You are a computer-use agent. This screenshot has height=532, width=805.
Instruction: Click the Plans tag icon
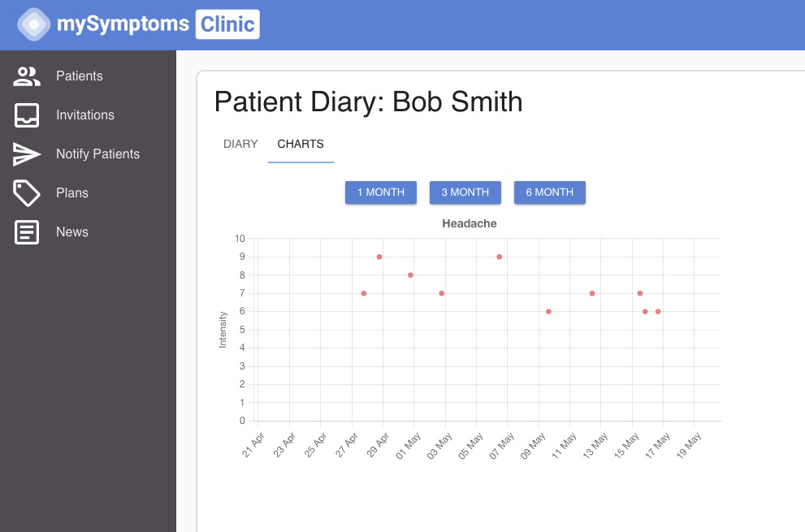pyautogui.click(x=27, y=193)
